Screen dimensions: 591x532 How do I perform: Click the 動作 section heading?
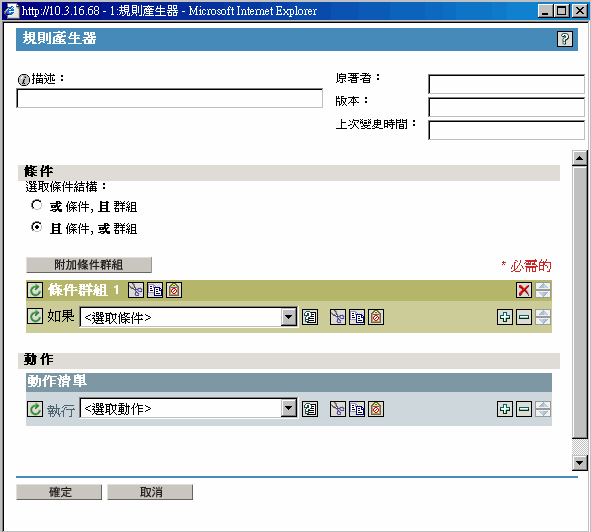point(38,359)
